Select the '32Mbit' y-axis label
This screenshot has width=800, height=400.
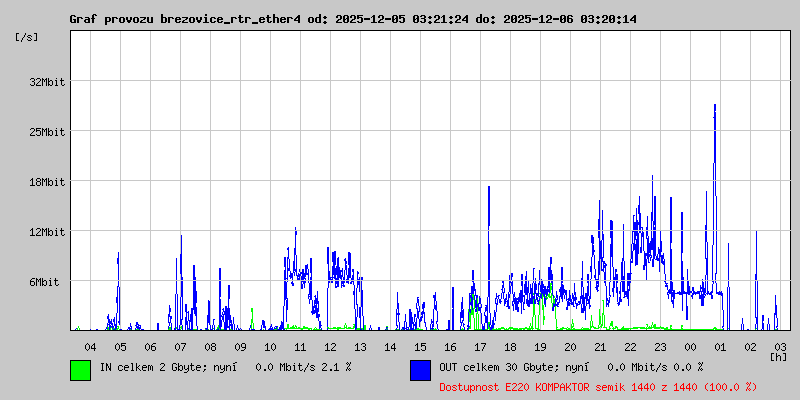click(47, 82)
